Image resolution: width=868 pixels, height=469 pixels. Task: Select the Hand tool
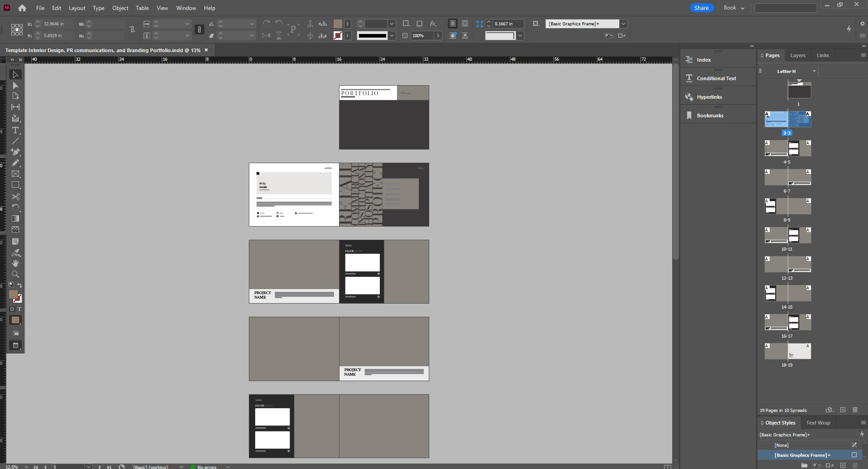tap(15, 263)
